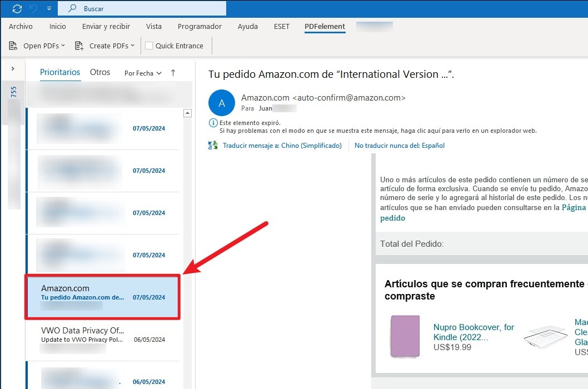588x389 pixels.
Task: Select the Amazon.com email in the list
Action: [x=103, y=297]
